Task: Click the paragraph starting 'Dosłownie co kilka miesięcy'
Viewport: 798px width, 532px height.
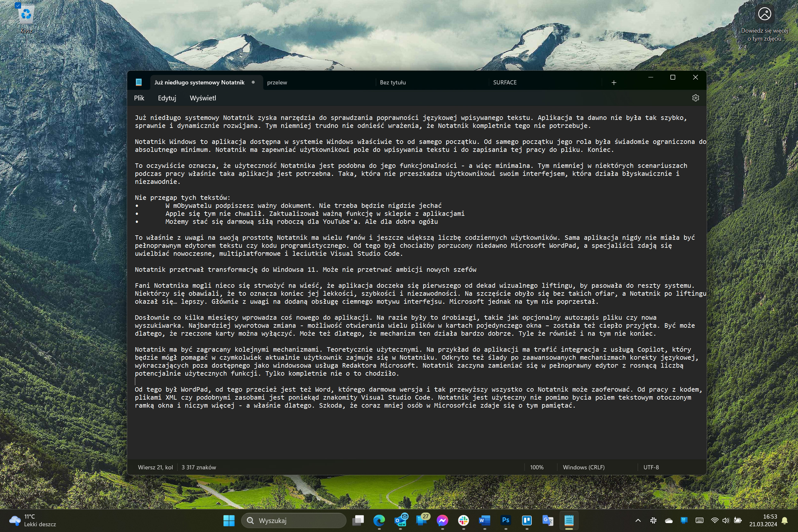Action: (415, 325)
